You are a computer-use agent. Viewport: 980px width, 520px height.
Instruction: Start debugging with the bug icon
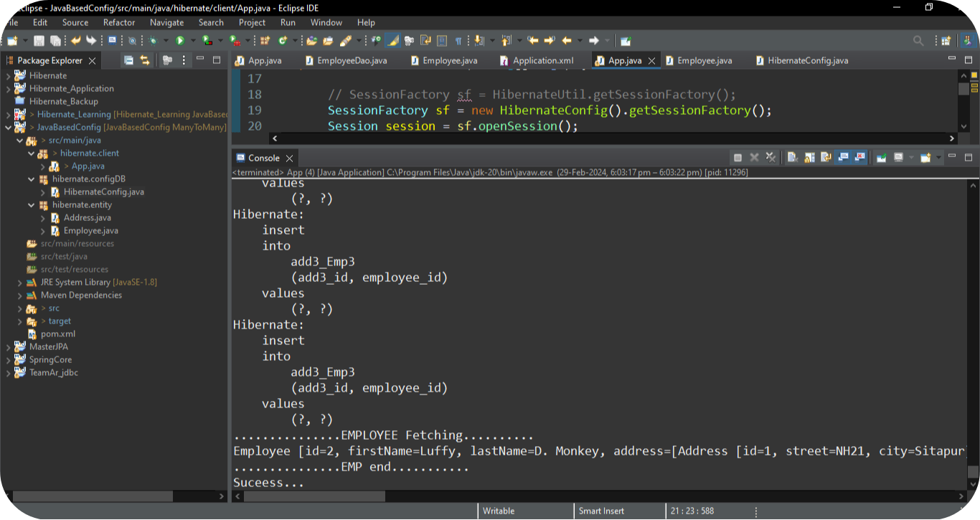(153, 41)
